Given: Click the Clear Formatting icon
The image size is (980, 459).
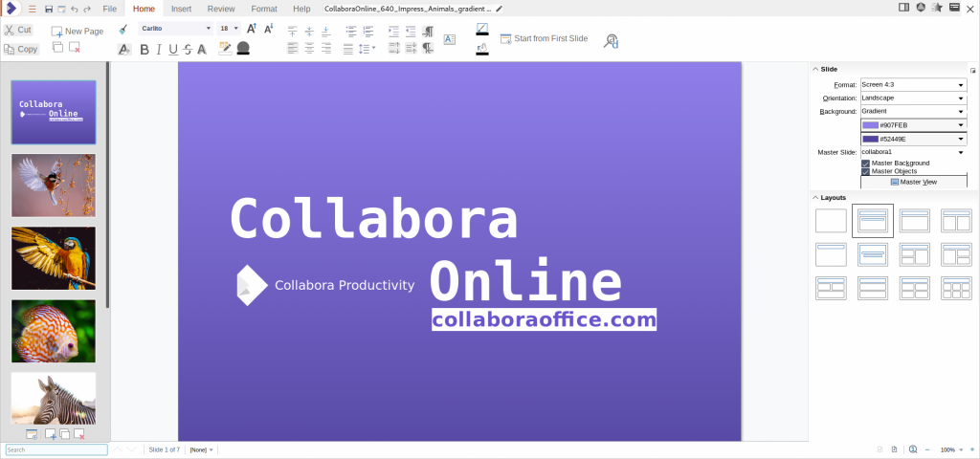Looking at the screenshot, I should (124, 50).
